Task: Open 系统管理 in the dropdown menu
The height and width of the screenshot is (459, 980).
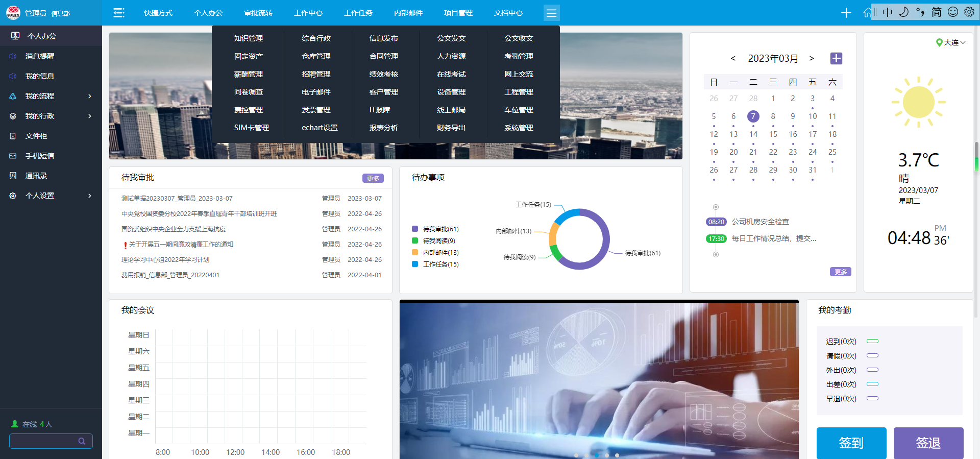Action: (519, 128)
